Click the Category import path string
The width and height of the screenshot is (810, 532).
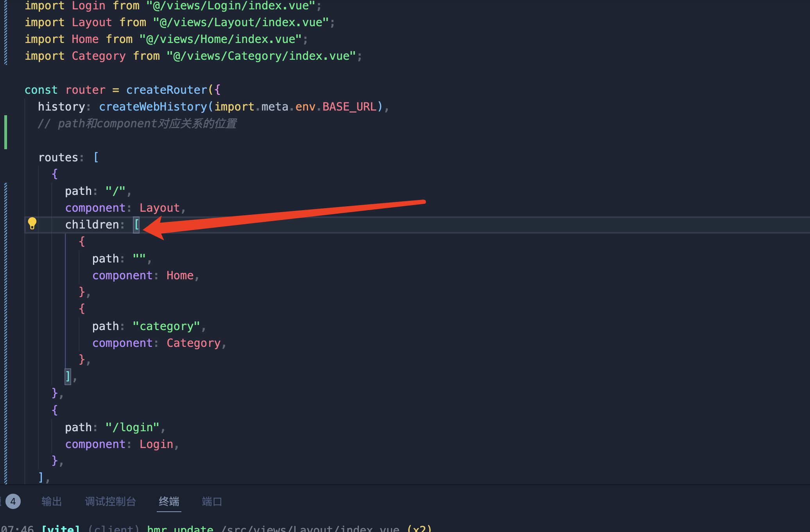coord(261,56)
